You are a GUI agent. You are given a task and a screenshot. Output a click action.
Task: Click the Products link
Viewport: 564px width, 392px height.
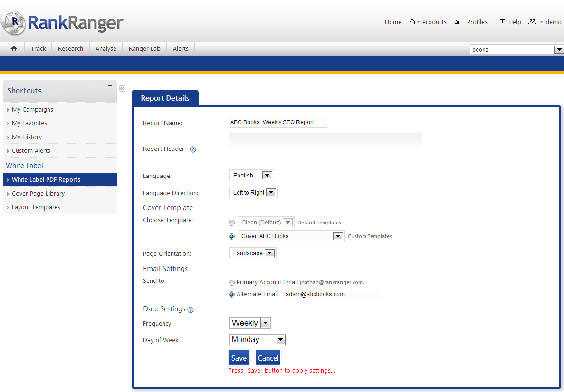click(434, 22)
